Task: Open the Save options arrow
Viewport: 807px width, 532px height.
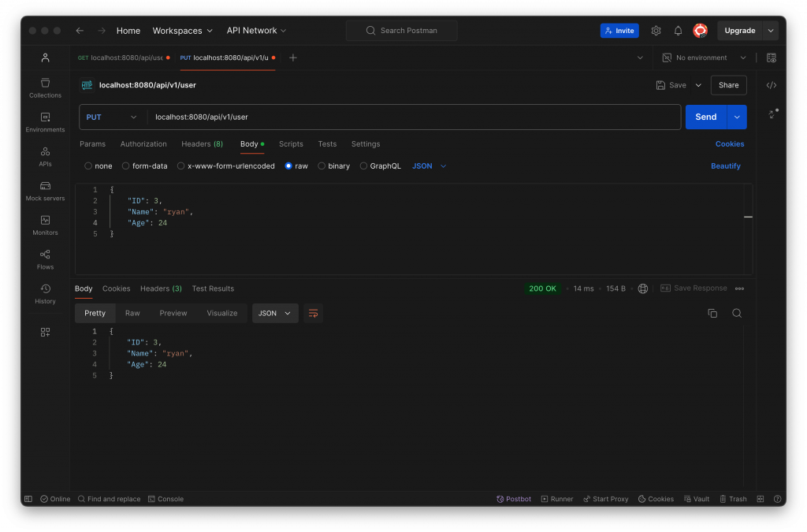Action: tap(698, 85)
